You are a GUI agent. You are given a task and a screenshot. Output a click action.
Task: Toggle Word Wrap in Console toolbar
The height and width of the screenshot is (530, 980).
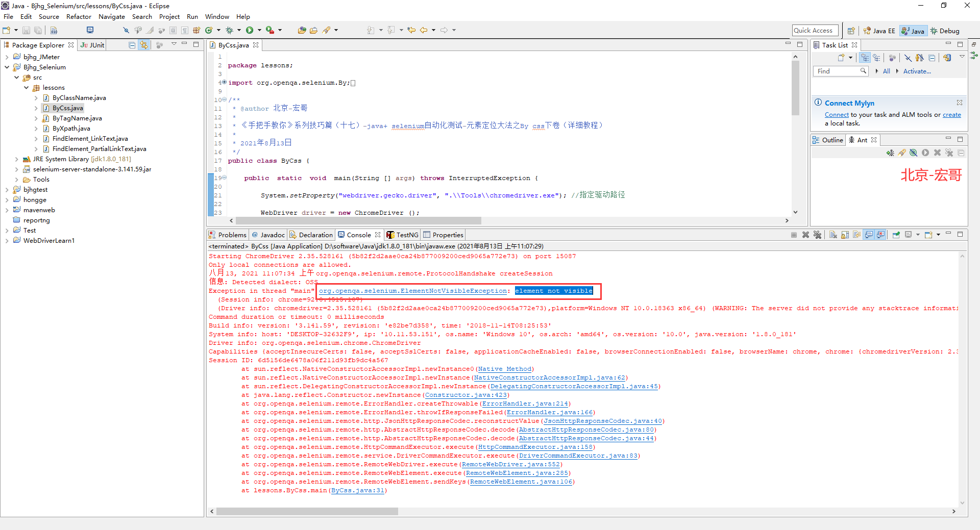coord(856,235)
